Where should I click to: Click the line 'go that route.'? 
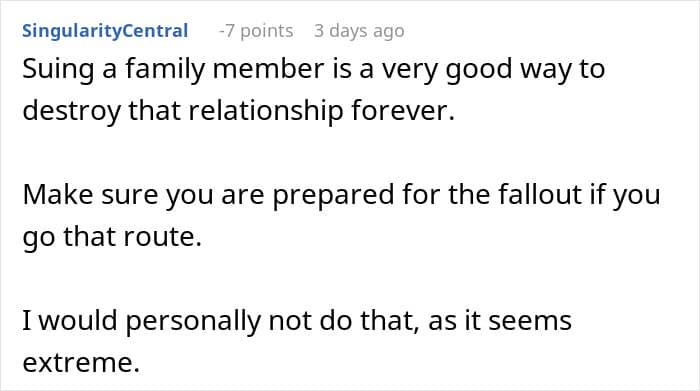tap(112, 237)
